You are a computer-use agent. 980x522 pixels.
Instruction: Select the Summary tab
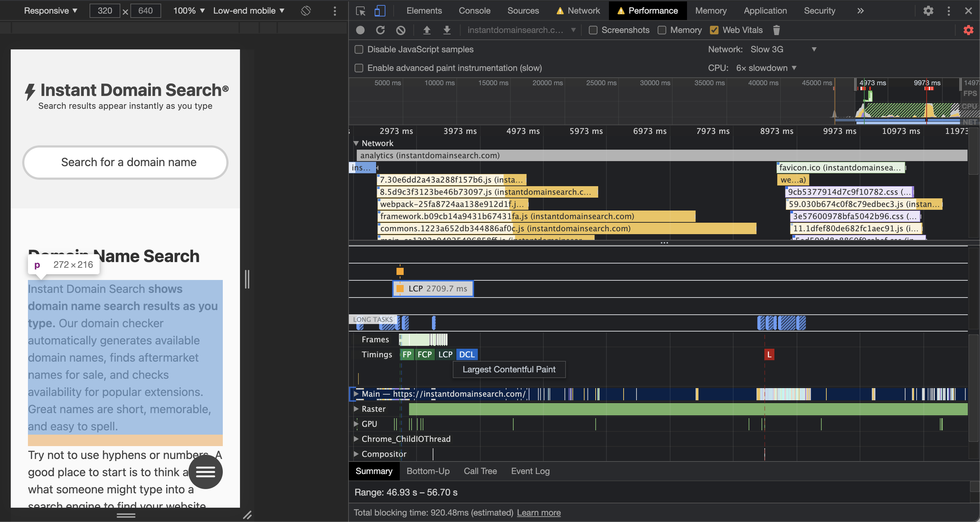(374, 471)
